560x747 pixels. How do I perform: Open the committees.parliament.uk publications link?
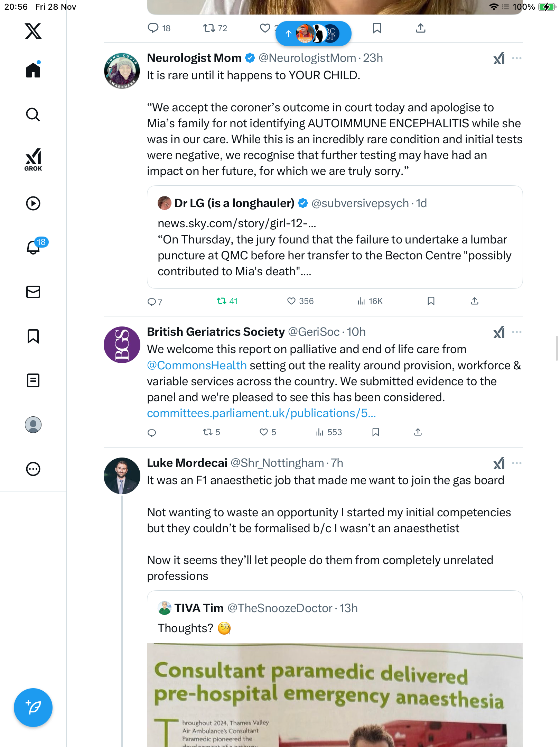pyautogui.click(x=261, y=413)
